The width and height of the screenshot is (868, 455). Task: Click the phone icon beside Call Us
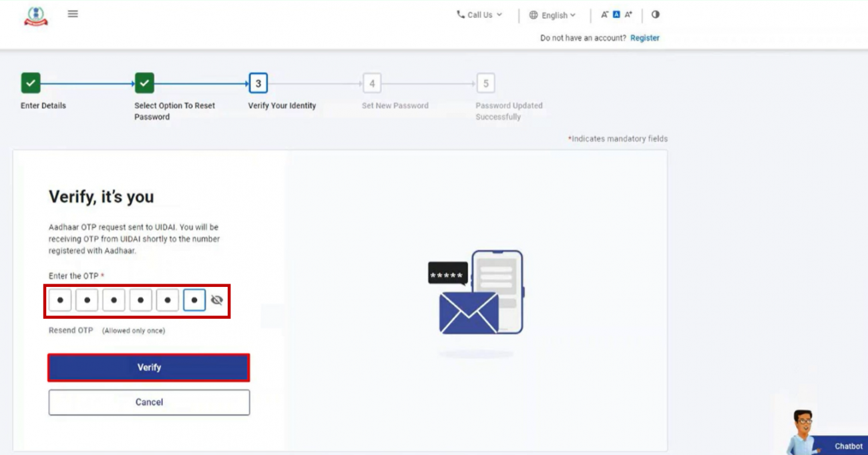tap(462, 13)
